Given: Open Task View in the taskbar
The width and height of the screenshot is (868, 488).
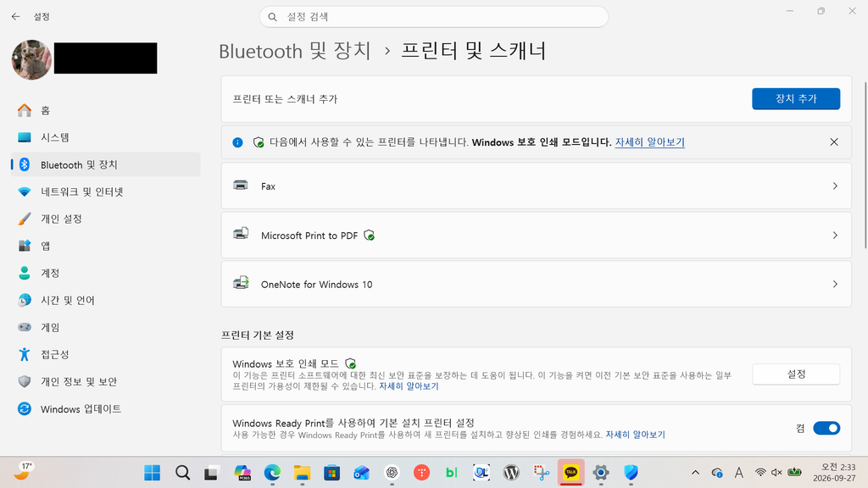Looking at the screenshot, I should pyautogui.click(x=212, y=473).
